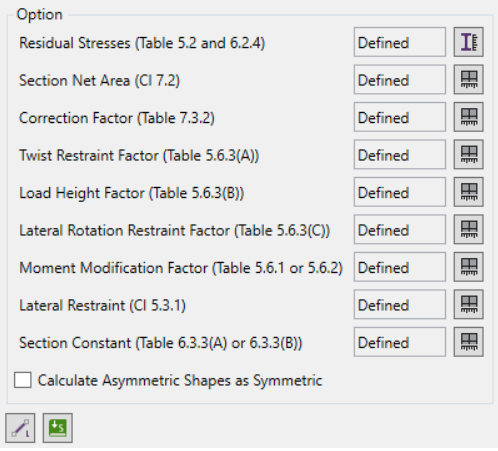Image resolution: width=498 pixels, height=451 pixels.
Task: Open Section Net Area table icon
Action: point(468,80)
